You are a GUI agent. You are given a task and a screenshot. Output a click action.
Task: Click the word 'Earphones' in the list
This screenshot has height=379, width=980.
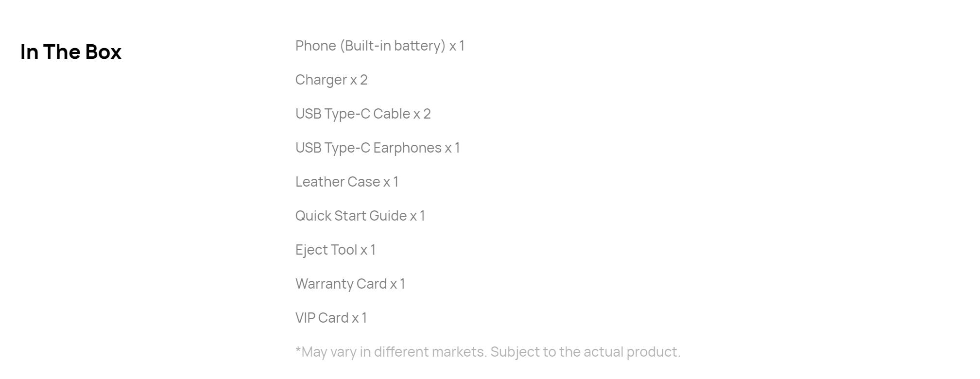(407, 148)
